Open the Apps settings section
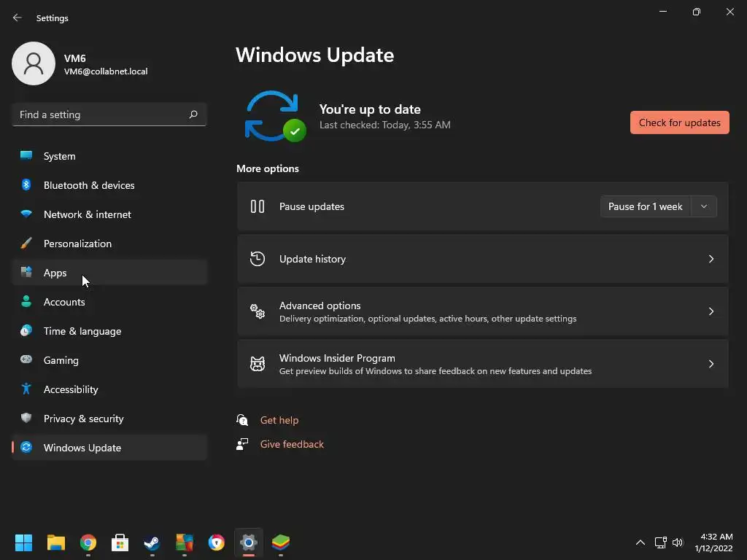The height and width of the screenshot is (560, 747). click(109, 273)
